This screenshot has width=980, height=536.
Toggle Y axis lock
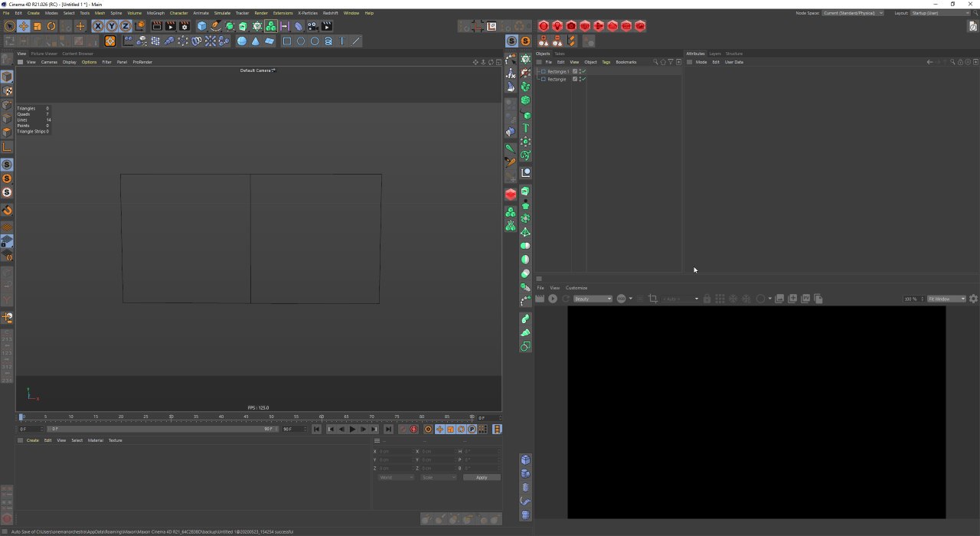coord(112,26)
